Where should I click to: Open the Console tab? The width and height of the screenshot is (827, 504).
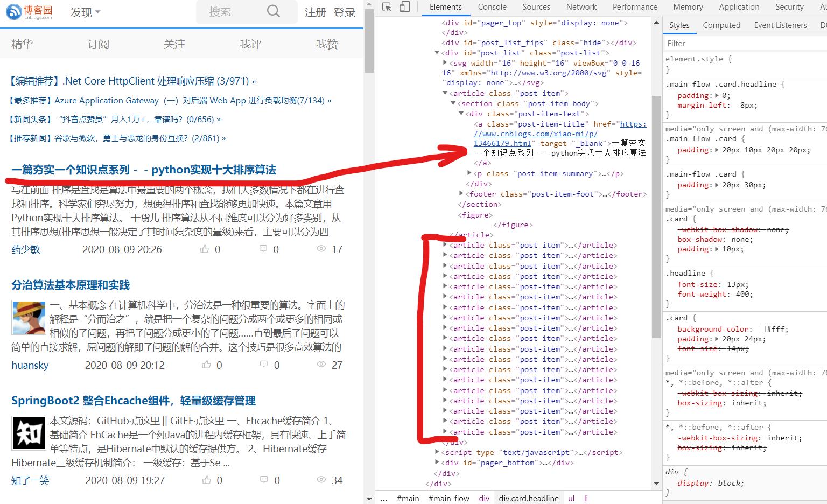click(492, 7)
